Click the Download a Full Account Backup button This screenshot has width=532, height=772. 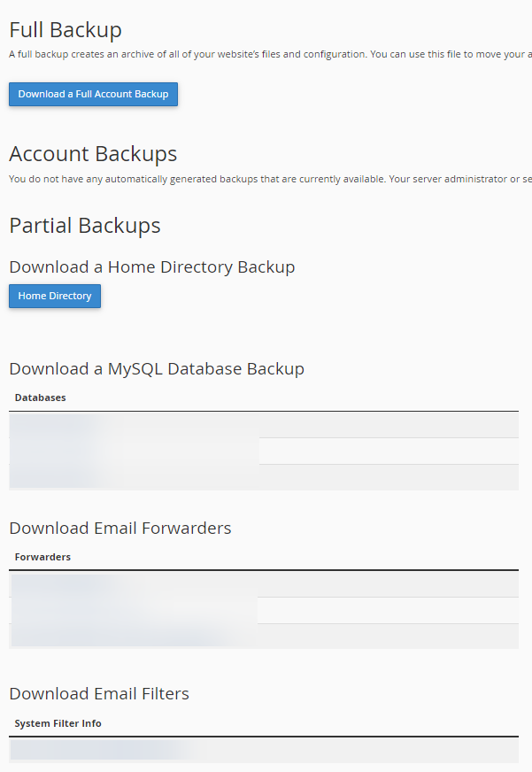pyautogui.click(x=93, y=94)
